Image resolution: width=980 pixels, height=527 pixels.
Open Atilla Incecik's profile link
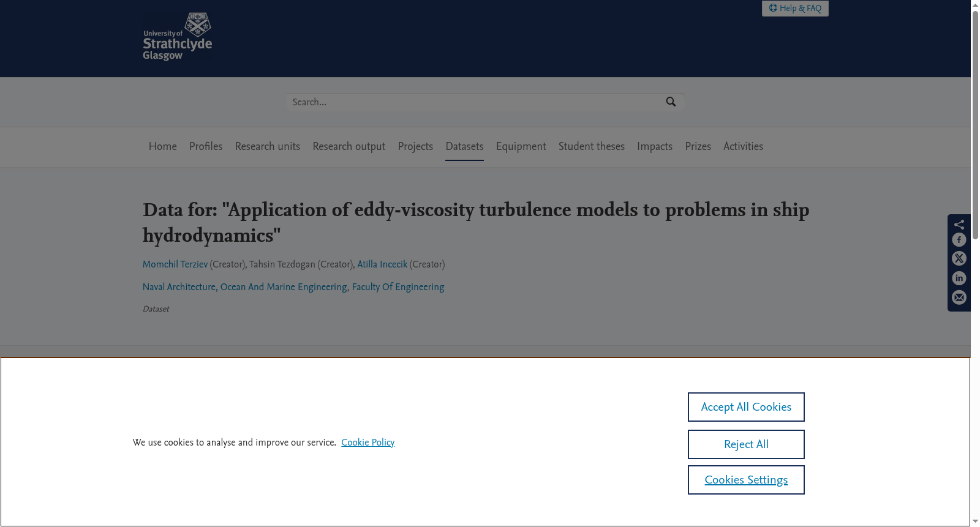[x=382, y=264]
